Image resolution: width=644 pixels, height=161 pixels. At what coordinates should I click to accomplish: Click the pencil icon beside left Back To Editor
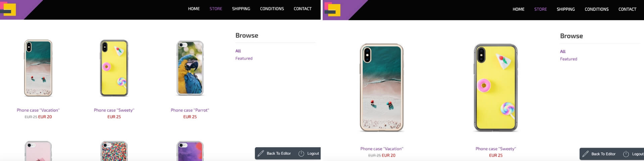coord(261,154)
